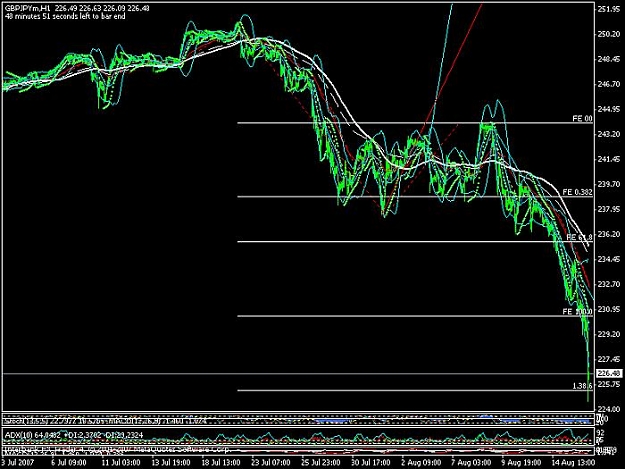Click the 225.75 price axis label
The width and height of the screenshot is (625, 469).
tap(609, 385)
